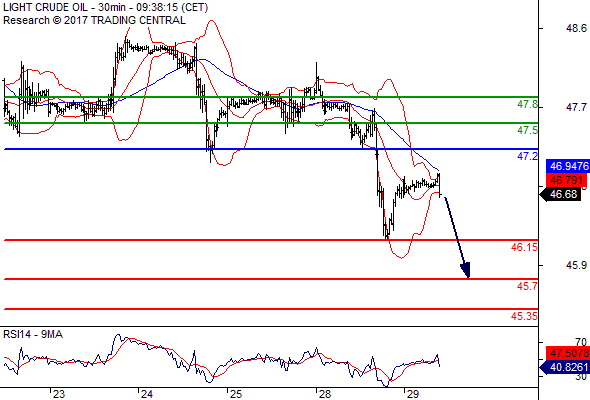
Task: Select the red 46.15 support level label
Action: [524, 247]
